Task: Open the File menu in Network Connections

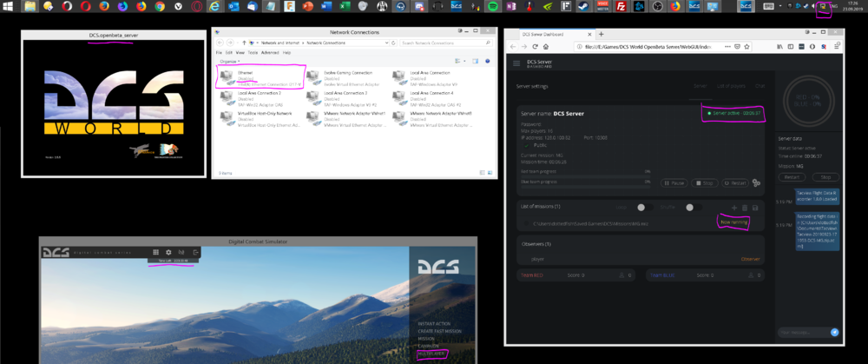Action: [219, 53]
